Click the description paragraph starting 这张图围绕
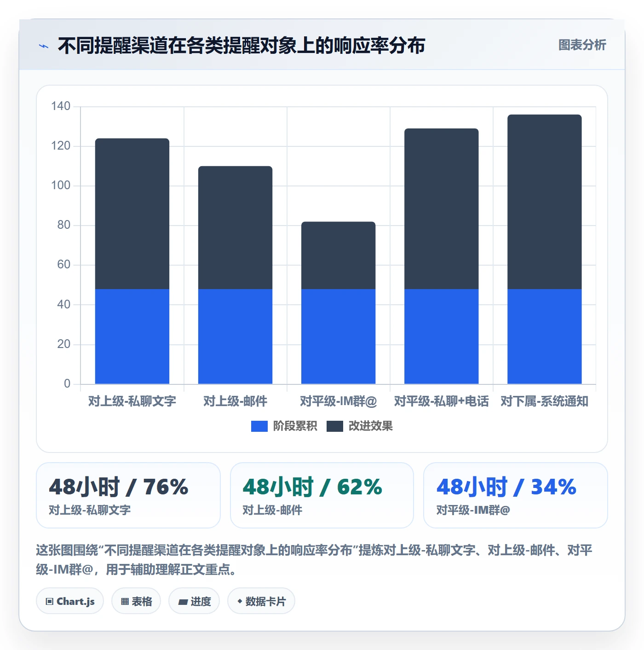This screenshot has width=644, height=650. click(x=314, y=560)
